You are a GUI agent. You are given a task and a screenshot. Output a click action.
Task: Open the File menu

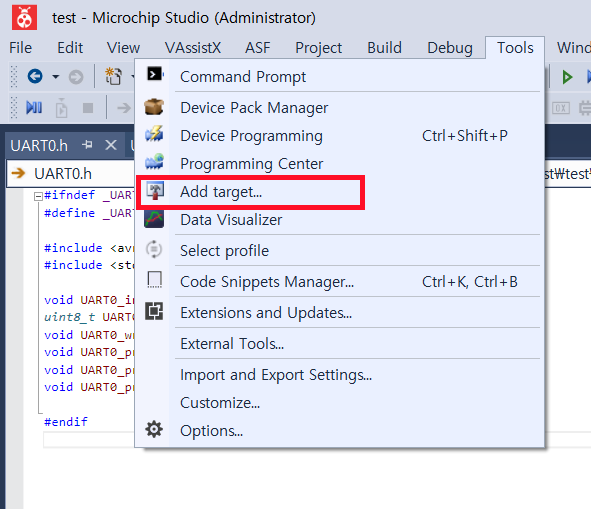click(21, 48)
